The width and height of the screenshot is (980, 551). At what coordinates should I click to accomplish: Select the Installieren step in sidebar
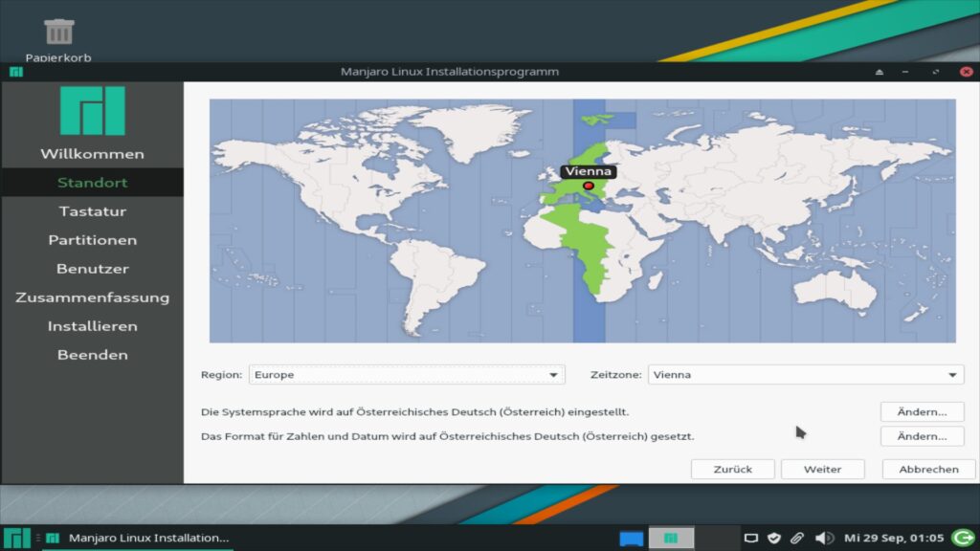(93, 326)
